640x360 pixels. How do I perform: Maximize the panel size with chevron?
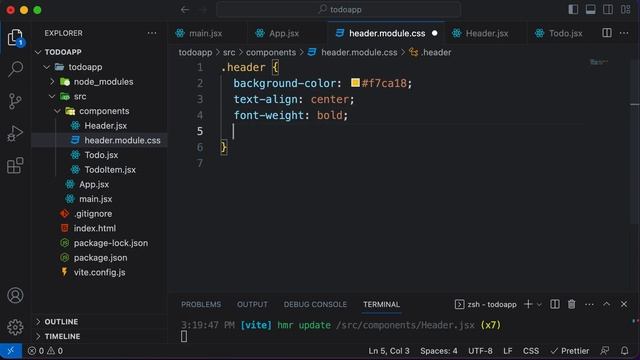click(607, 304)
